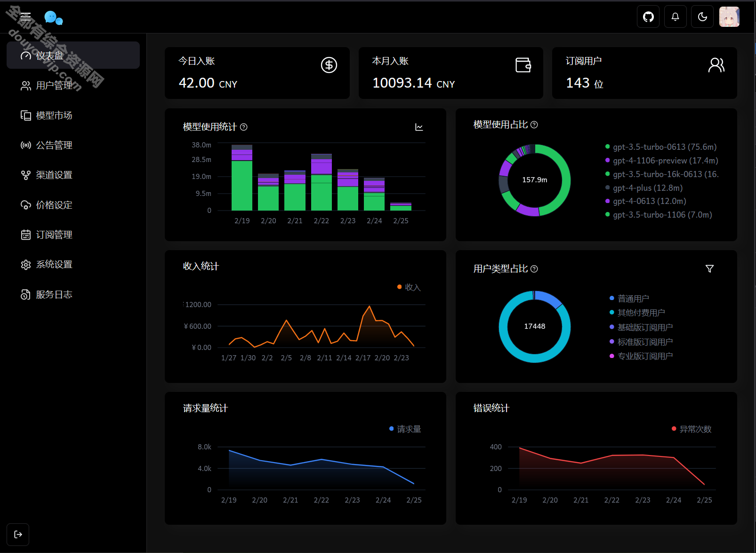Click the 2/22 bar in 模型使用统计
This screenshot has height=553, width=756.
click(322, 182)
